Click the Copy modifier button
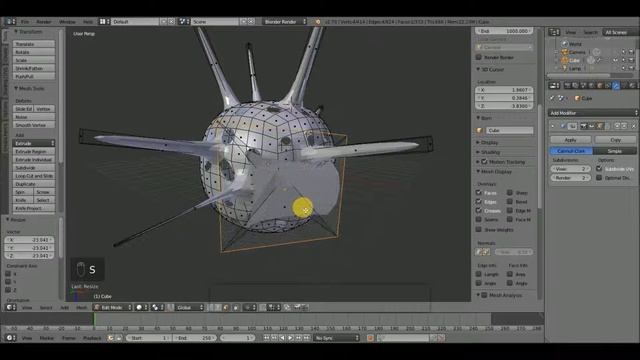Viewport: 640px width, 360px height. point(616,140)
